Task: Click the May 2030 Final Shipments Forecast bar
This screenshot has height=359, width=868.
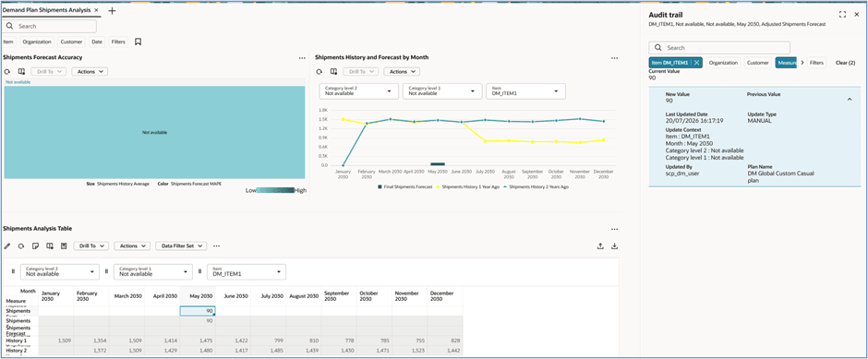Action: tap(438, 163)
